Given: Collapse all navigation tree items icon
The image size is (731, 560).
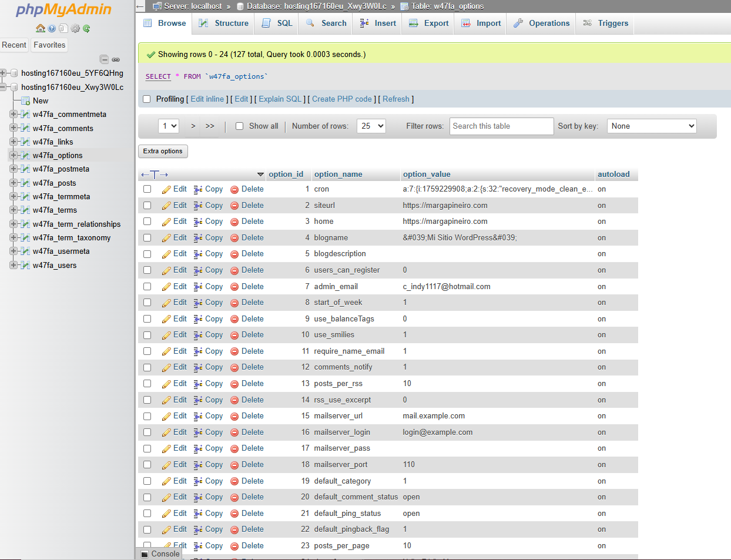Looking at the screenshot, I should coord(104,59).
